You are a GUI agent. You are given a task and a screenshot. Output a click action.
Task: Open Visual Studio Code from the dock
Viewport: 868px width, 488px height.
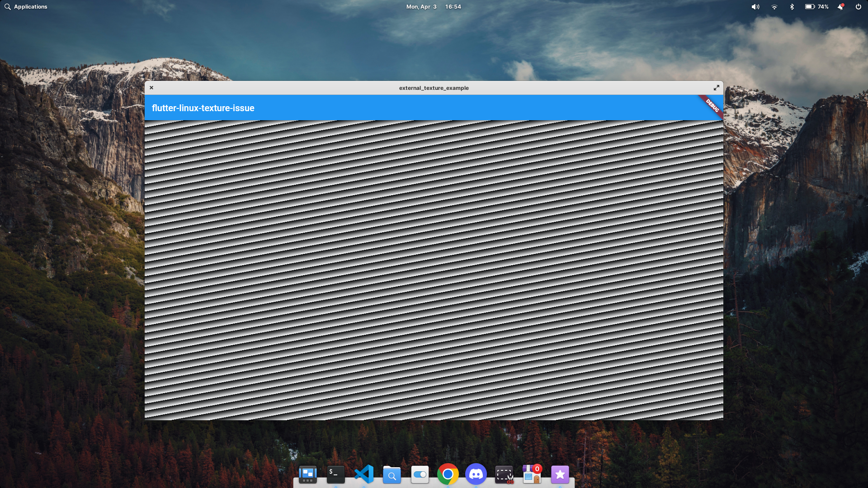click(364, 474)
